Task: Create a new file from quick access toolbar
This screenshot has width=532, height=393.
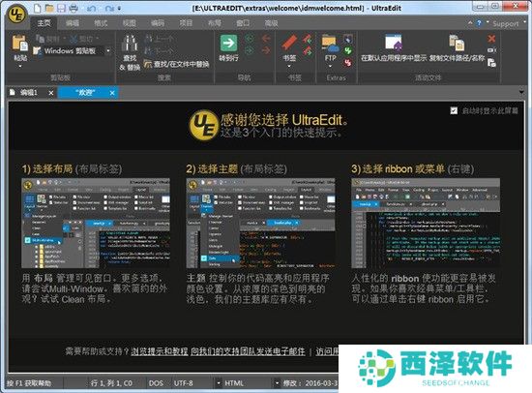Action: [38, 8]
